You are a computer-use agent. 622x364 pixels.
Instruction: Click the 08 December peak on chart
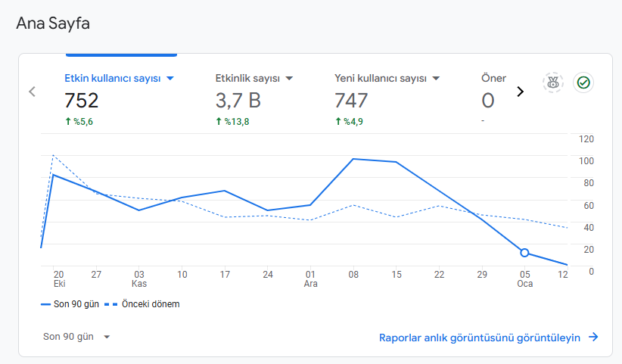point(353,159)
